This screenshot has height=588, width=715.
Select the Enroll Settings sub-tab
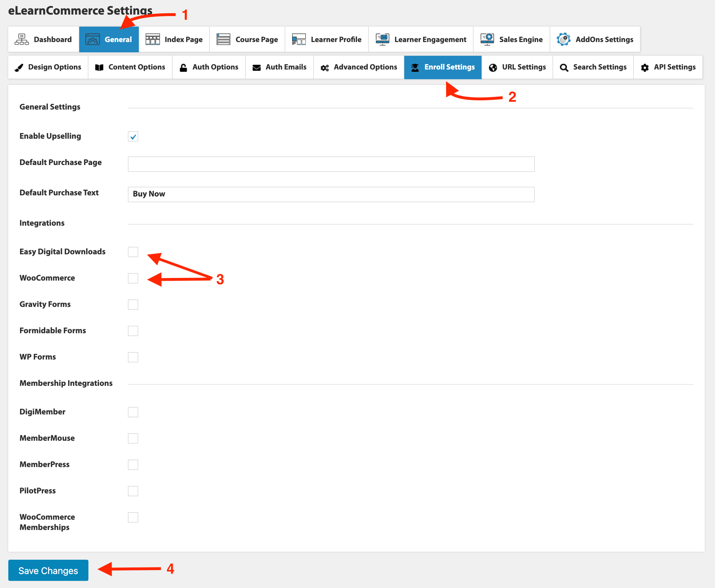coord(443,67)
